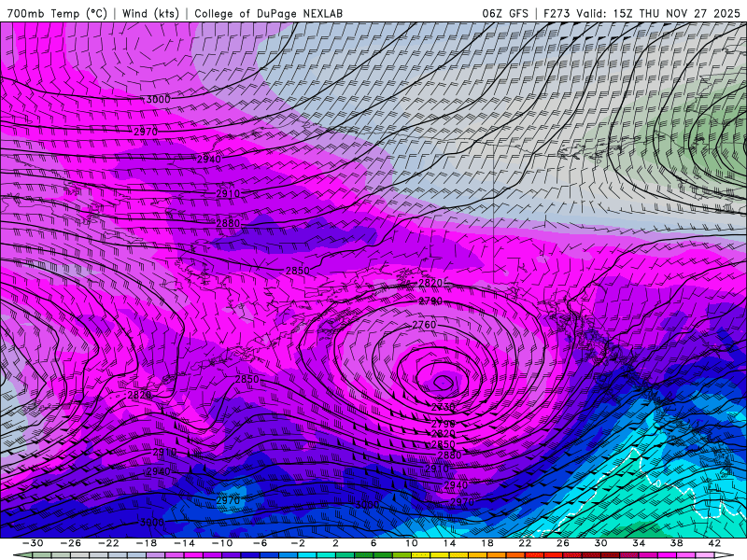This screenshot has height=560, width=747.
Task: Select the positive 6 color scale label
Action: coord(373,543)
